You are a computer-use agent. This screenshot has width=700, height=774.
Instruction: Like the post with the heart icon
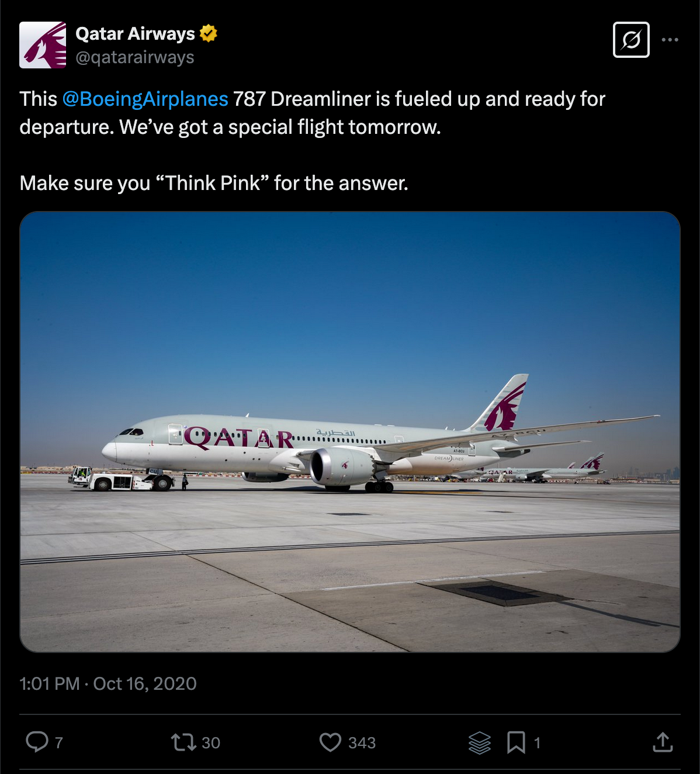coord(330,742)
